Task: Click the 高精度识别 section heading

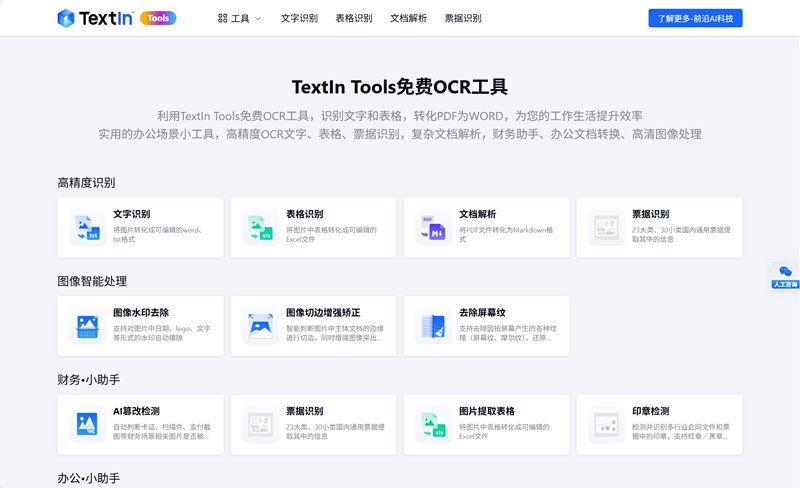Action: [86, 183]
